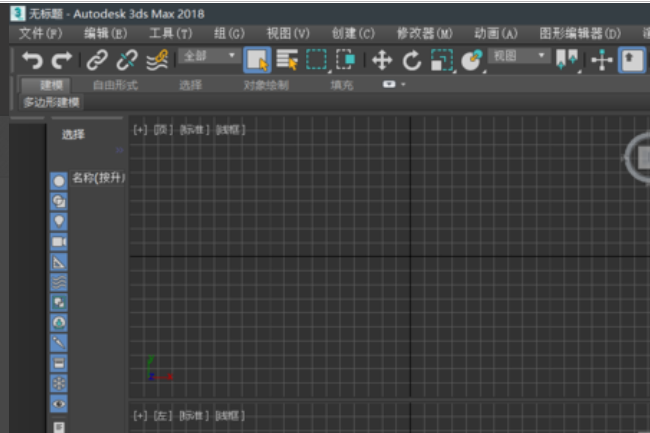Toggle the Window/Crossing selection mode
The image size is (650, 433).
[x=346, y=61]
